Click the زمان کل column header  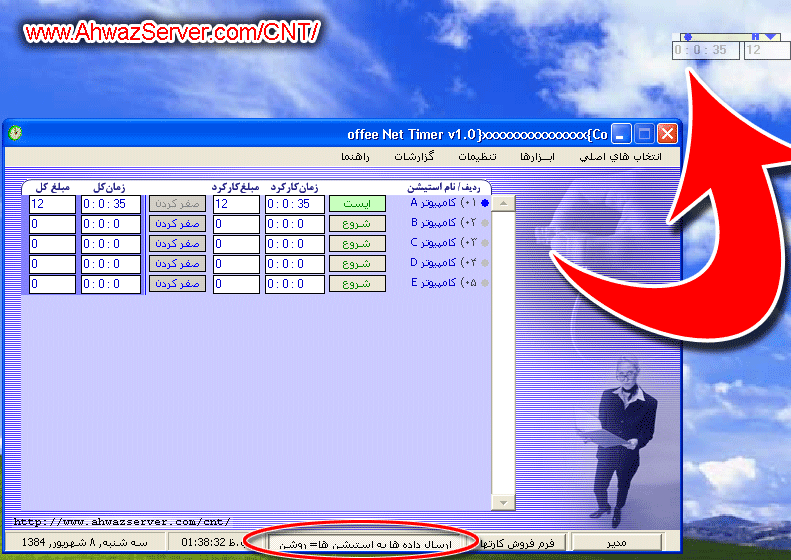click(109, 187)
